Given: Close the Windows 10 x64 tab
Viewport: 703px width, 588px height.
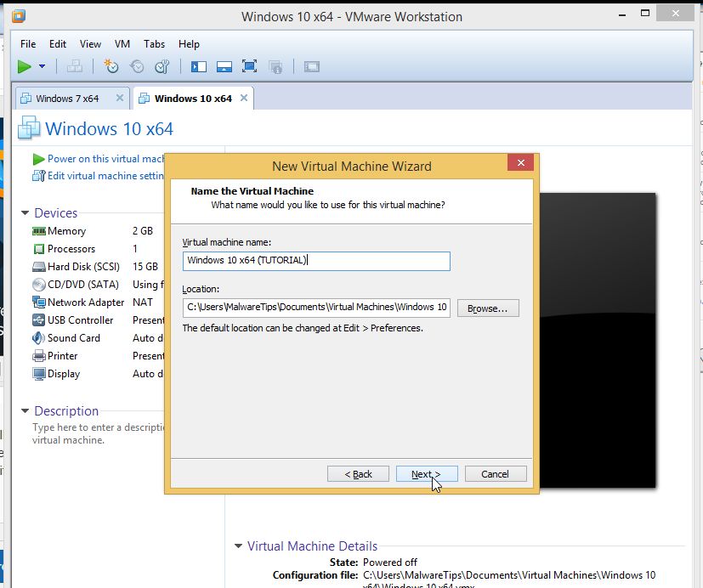Looking at the screenshot, I should [x=244, y=98].
